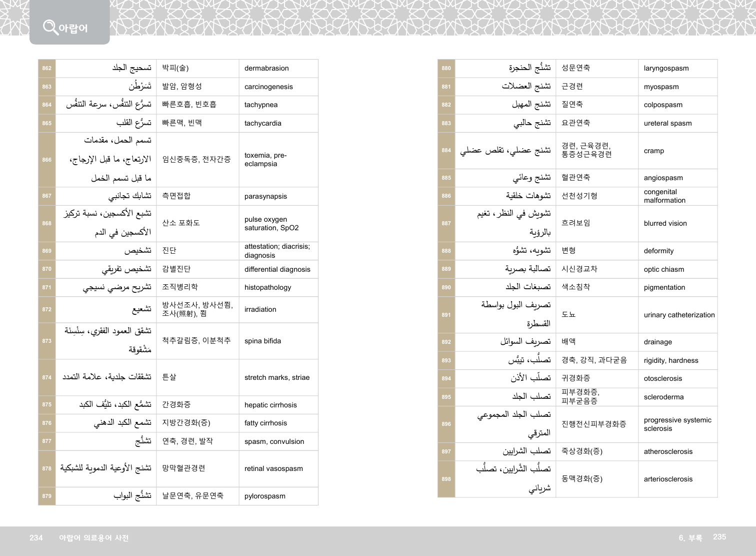Image resolution: width=756 pixels, height=556 pixels.
Task: Select the scleroderma entry
Action: tap(663, 397)
